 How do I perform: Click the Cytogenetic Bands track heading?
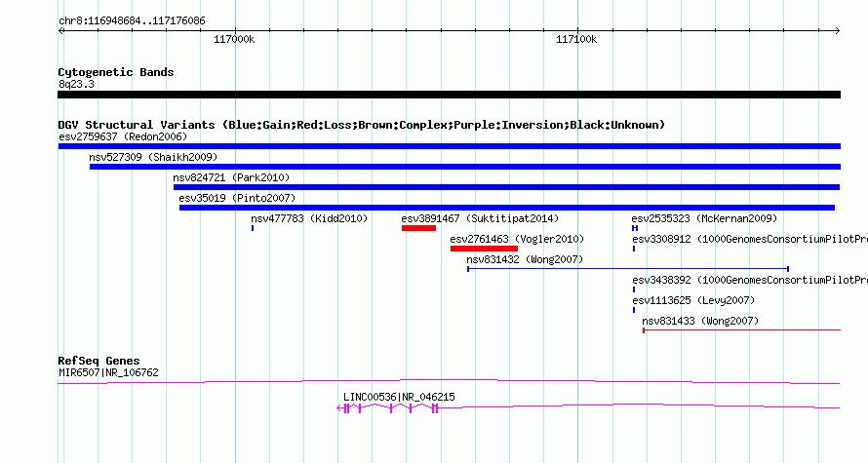[x=116, y=72]
